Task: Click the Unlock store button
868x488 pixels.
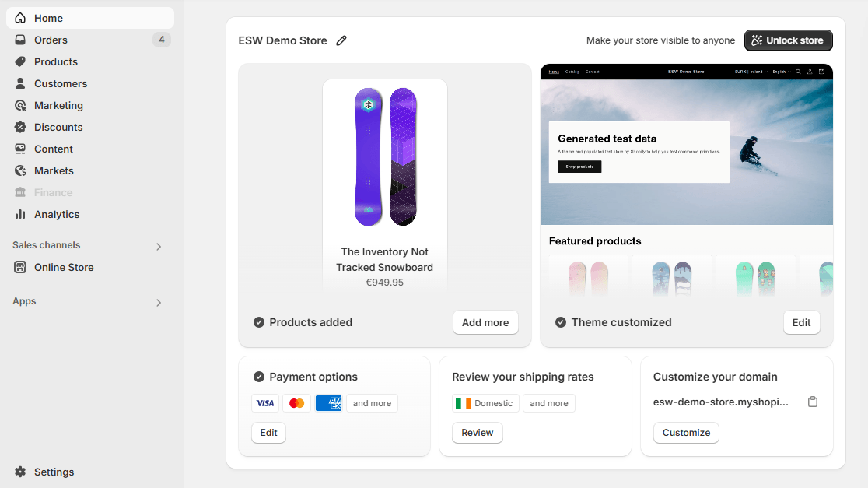Action: pos(789,40)
